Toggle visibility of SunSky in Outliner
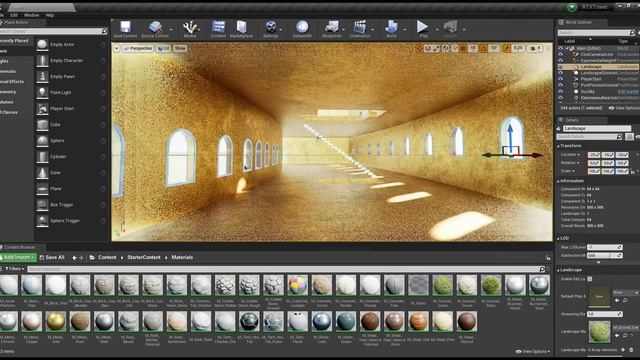The image size is (640, 360). tap(560, 91)
